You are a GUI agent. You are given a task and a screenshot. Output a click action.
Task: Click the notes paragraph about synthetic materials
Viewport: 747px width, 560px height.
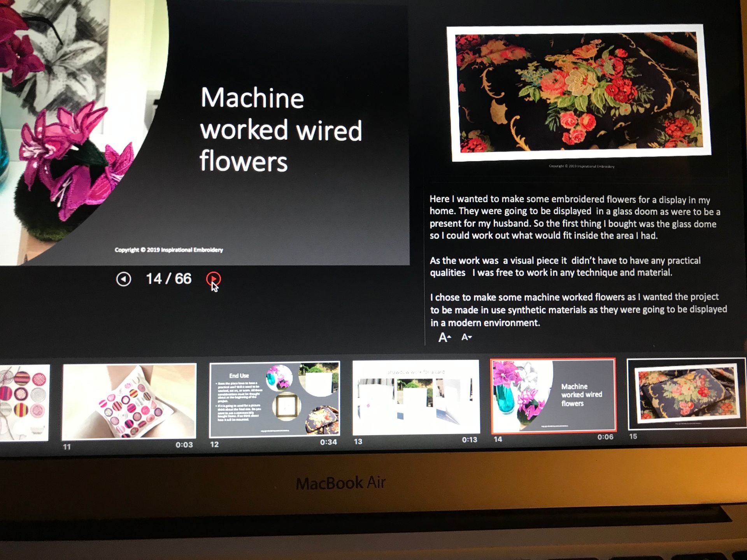578,310
